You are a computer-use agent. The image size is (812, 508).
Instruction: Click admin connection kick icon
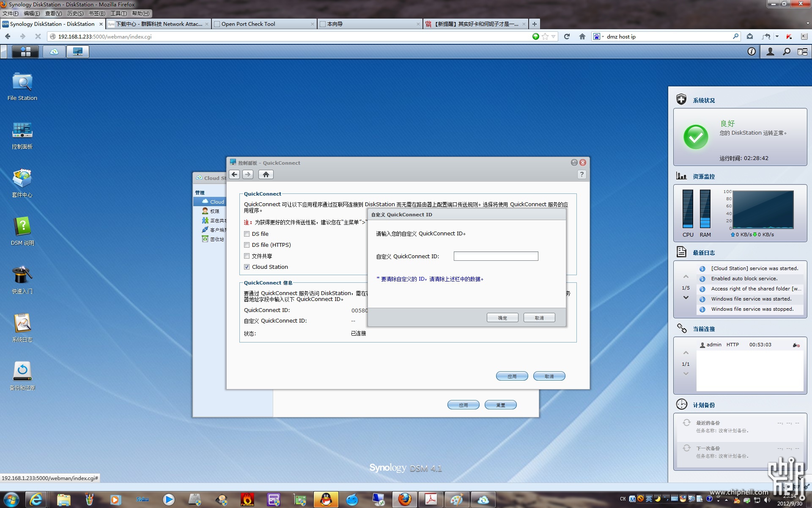click(796, 345)
